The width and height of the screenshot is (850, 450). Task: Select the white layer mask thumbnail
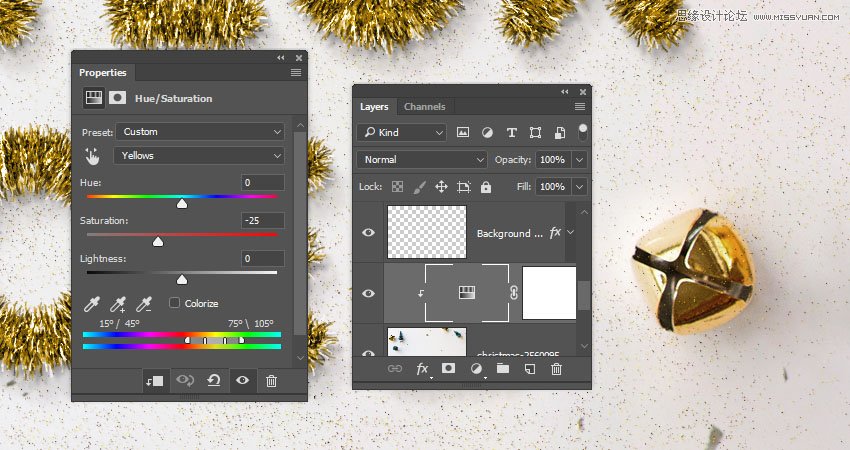click(549, 293)
